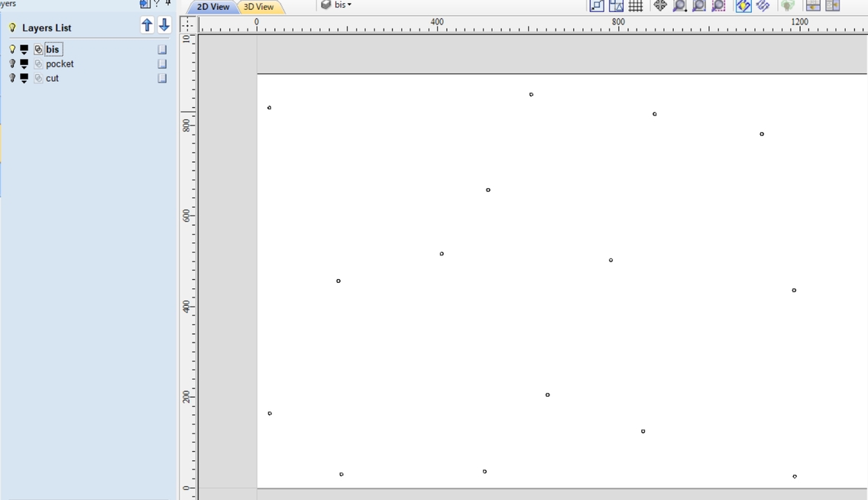
Task: Click the vectors icon next to bis
Action: tap(38, 49)
